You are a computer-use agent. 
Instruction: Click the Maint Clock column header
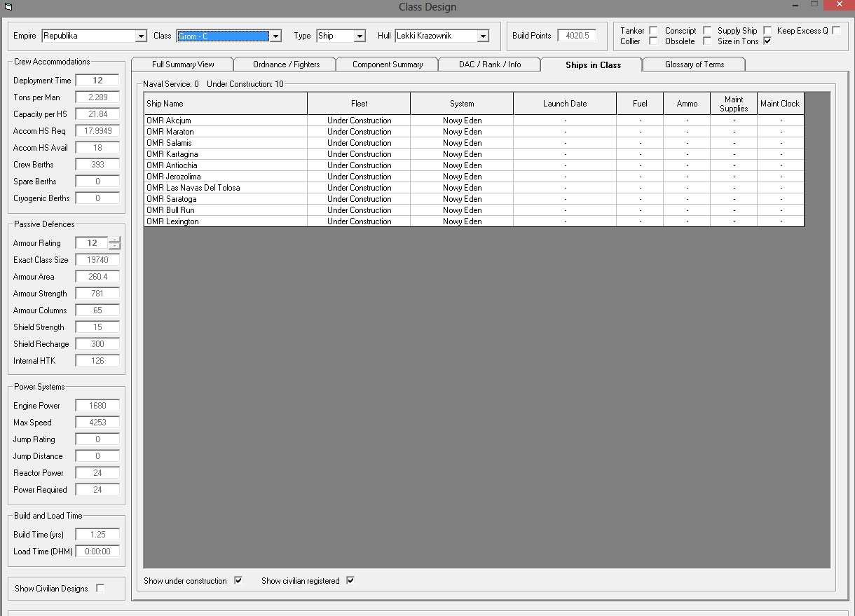(x=780, y=104)
